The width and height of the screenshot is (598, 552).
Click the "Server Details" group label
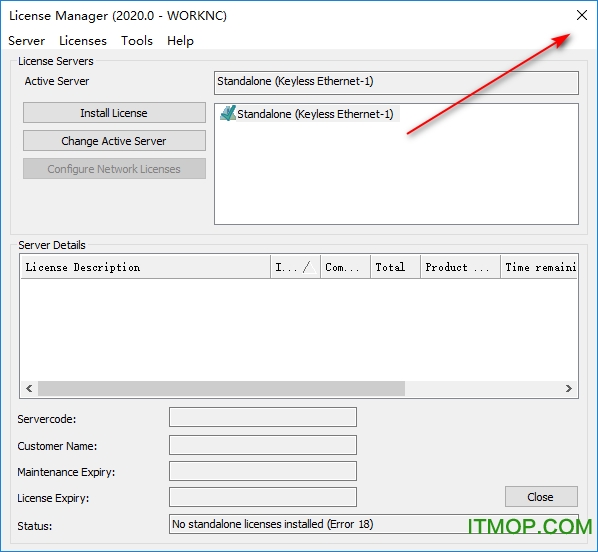[52, 245]
